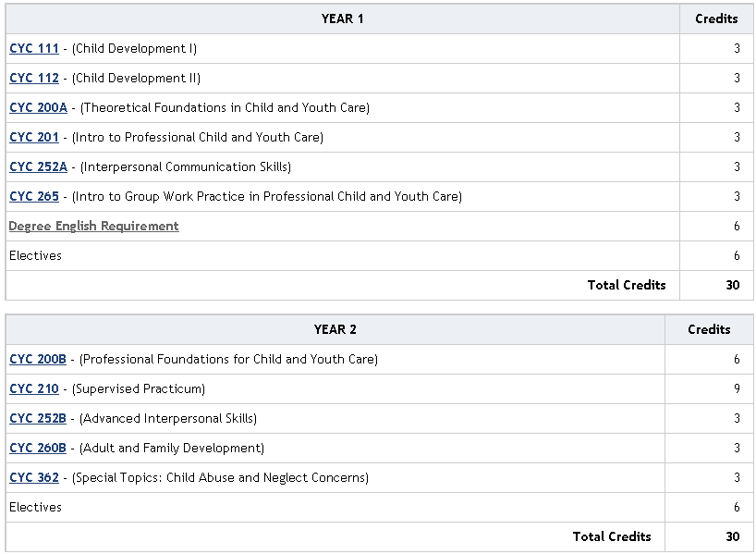This screenshot has height=554, width=756.
Task: Click the Credits header in Year 2 table
Action: tap(709, 329)
